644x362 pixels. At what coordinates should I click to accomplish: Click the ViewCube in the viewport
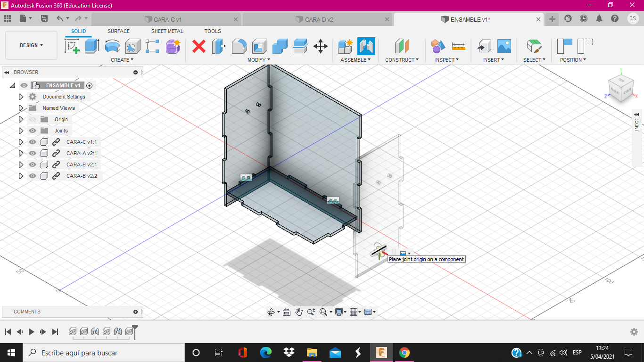coord(621,88)
